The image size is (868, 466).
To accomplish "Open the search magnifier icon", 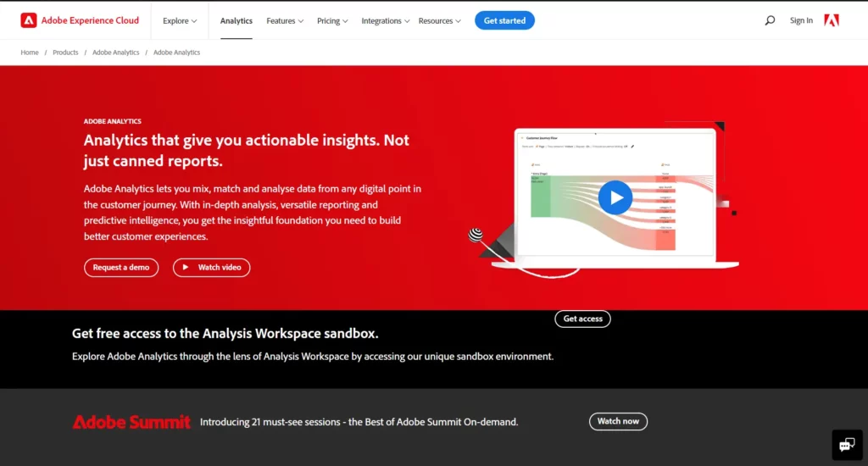I will point(770,20).
